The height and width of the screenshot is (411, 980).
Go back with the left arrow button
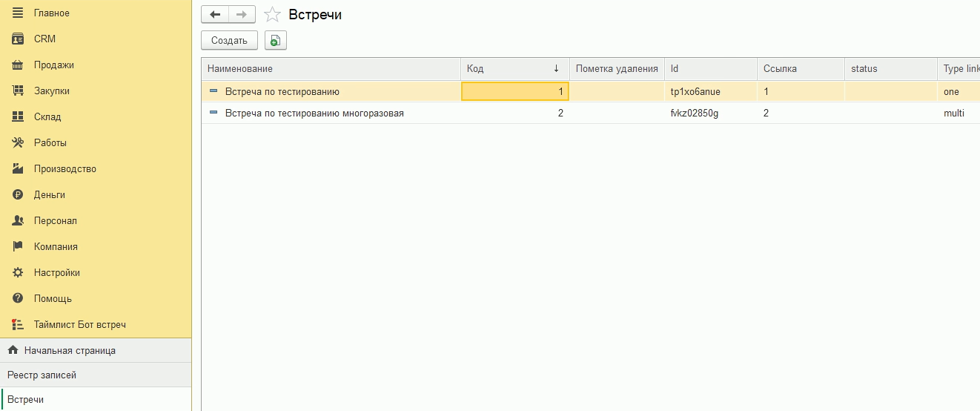215,14
